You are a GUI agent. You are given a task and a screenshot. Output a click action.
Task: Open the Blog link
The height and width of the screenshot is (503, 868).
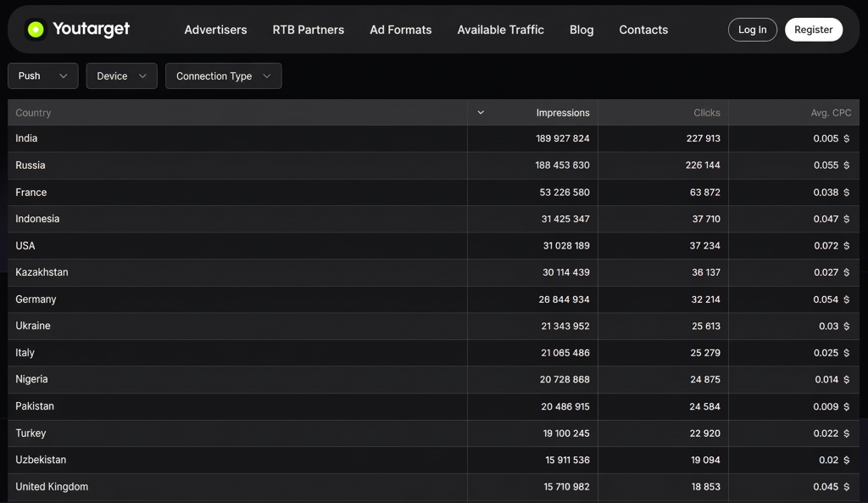(x=581, y=30)
